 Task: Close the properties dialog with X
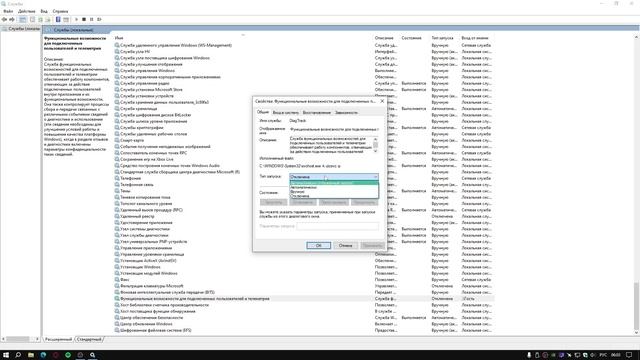point(382,101)
